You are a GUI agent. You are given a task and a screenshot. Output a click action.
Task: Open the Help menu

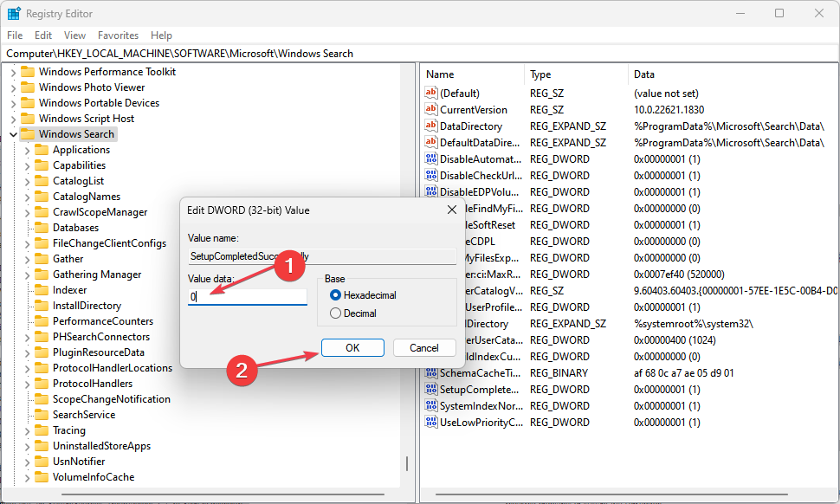(161, 36)
